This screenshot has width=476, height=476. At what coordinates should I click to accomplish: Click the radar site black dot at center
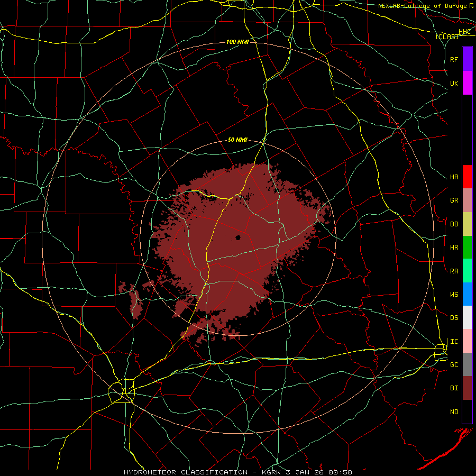(x=238, y=237)
